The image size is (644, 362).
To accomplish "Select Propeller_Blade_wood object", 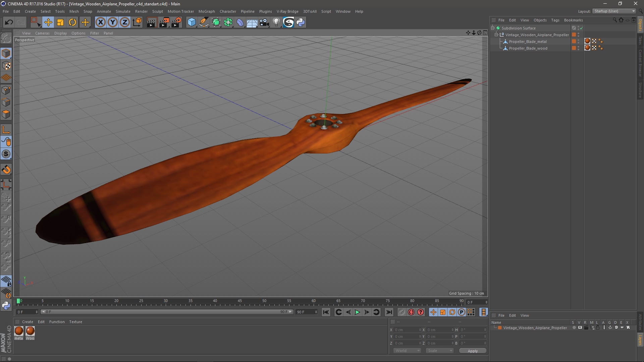I will [528, 48].
